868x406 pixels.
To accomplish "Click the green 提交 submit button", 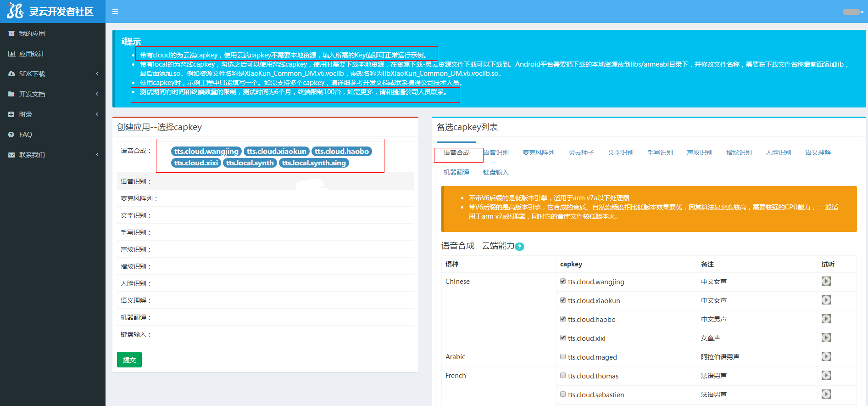I will [x=129, y=360].
